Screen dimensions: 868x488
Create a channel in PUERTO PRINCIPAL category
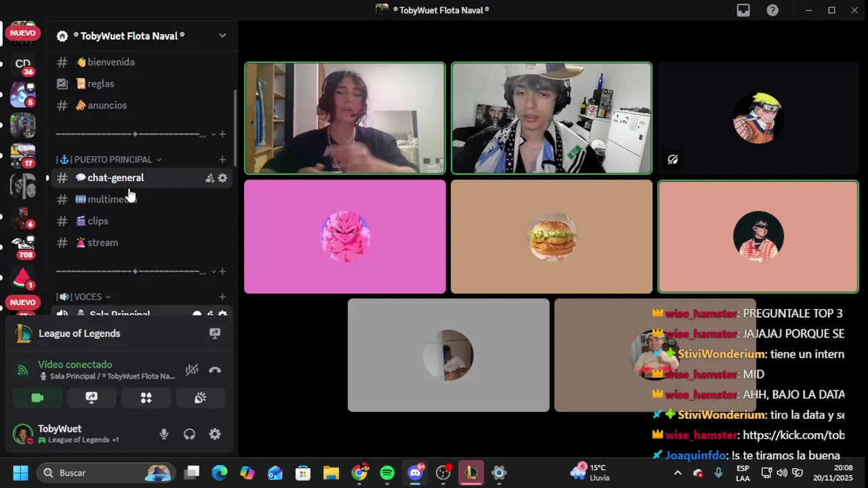point(222,159)
